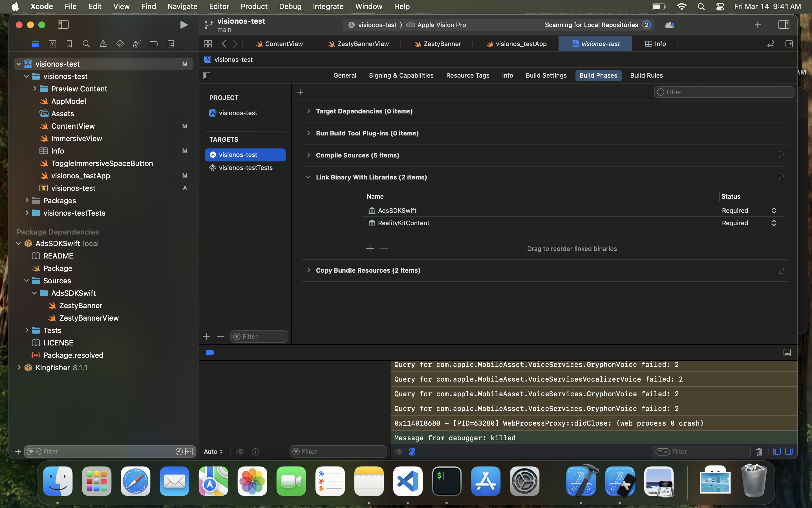Toggle the inspectors right sidebar
Screen dimensions: 812x508
[x=784, y=25]
